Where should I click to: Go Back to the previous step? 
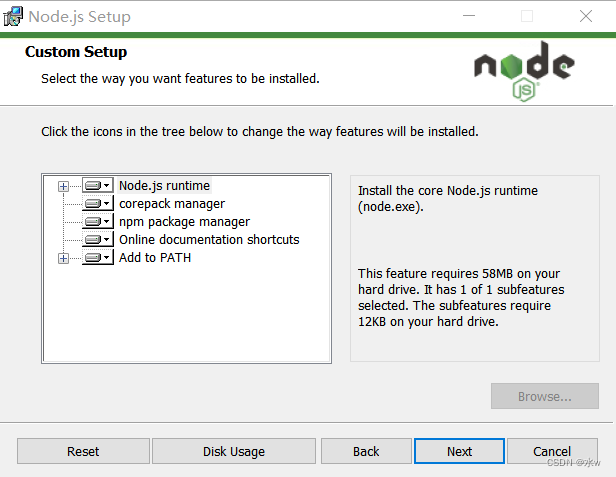click(366, 452)
